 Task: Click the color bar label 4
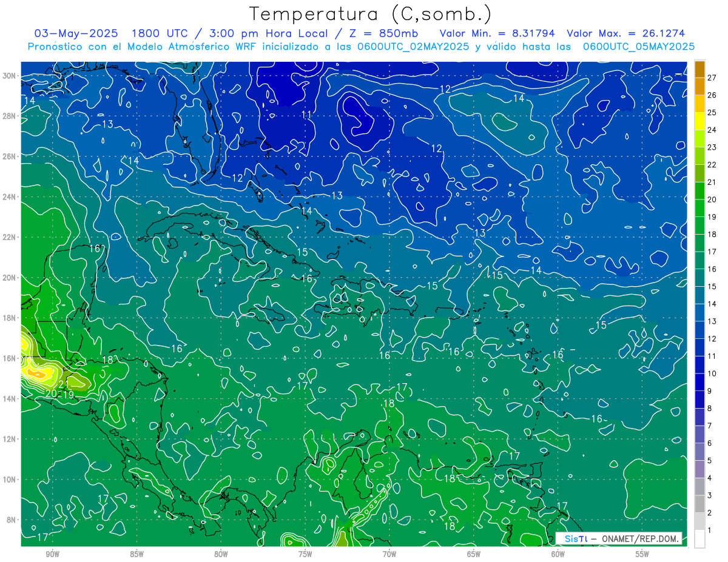click(710, 478)
